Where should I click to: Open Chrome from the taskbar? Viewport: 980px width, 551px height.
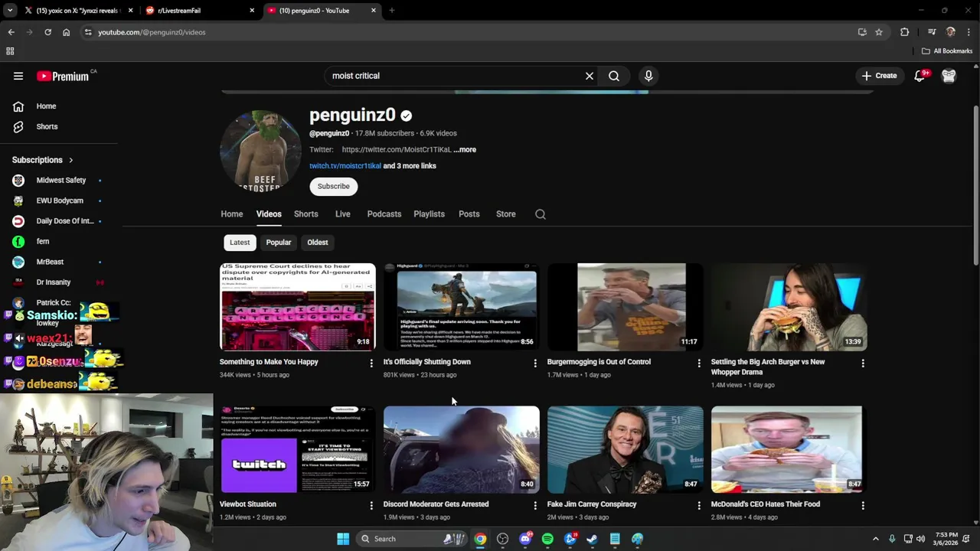point(480,539)
